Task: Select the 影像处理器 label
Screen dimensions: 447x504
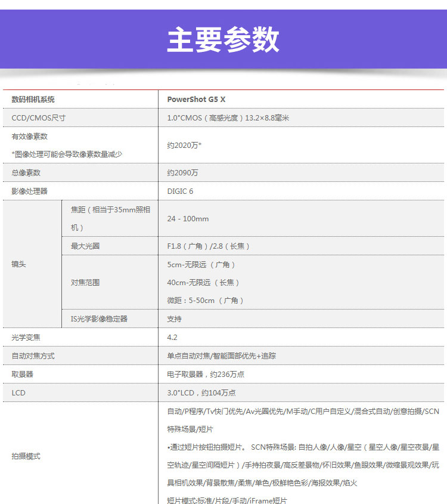Action: coord(30,191)
